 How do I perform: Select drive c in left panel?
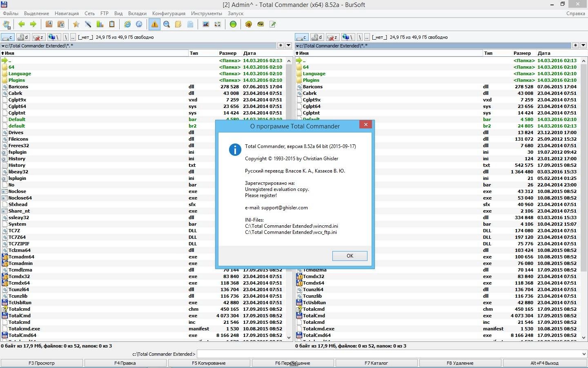click(x=8, y=37)
